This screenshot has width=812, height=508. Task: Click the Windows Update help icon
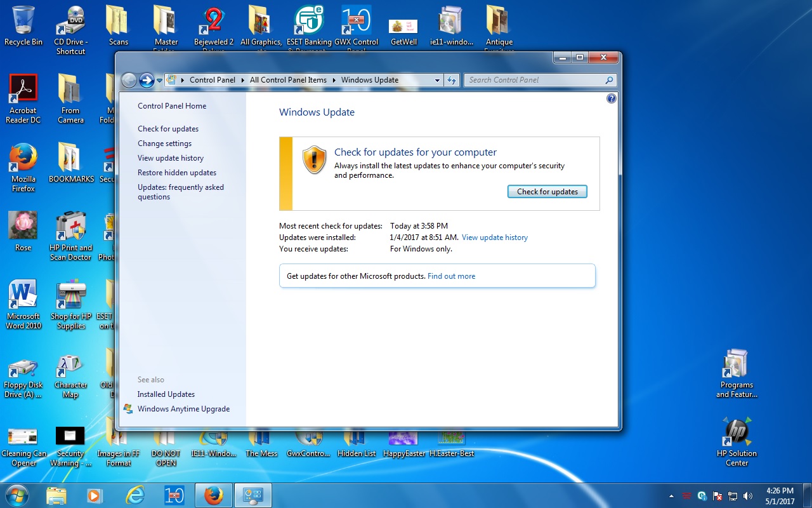click(612, 98)
